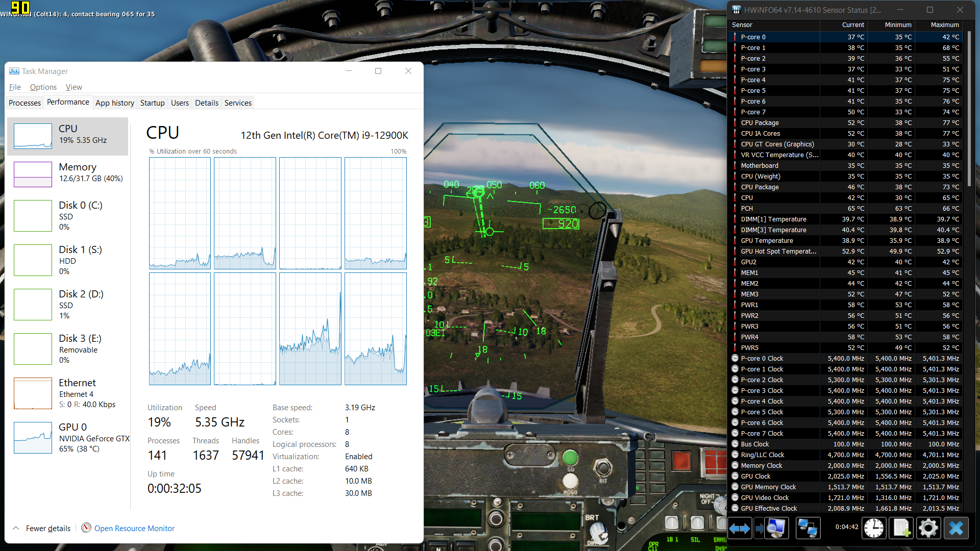Collapse Task Manager with Fewer details
This screenshot has height=551, width=980.
pyautogui.click(x=42, y=528)
